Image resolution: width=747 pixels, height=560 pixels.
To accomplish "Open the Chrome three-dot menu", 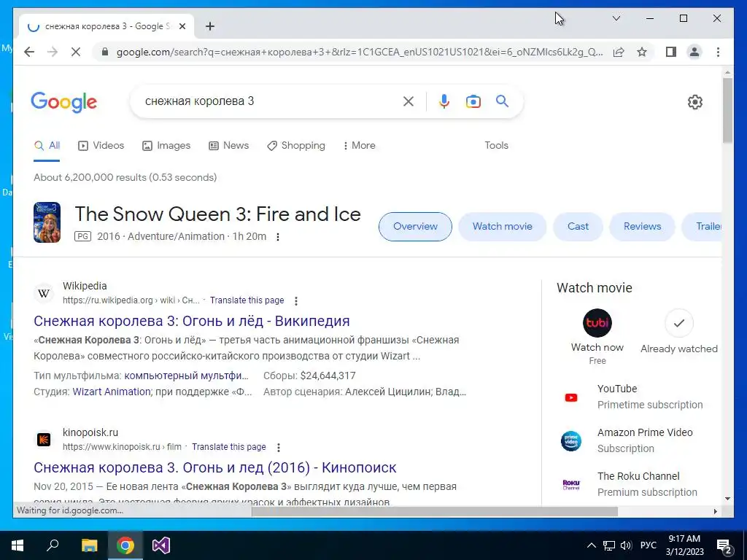I will click(x=718, y=52).
